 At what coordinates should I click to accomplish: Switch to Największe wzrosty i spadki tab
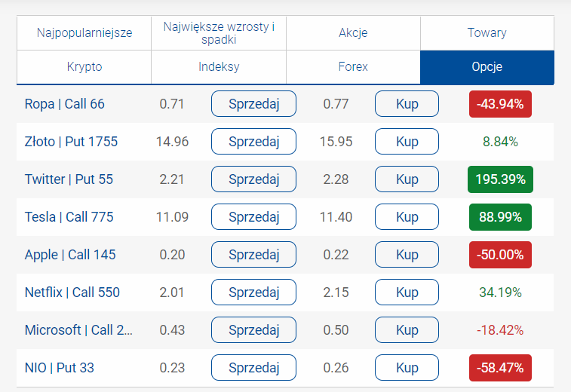click(219, 32)
